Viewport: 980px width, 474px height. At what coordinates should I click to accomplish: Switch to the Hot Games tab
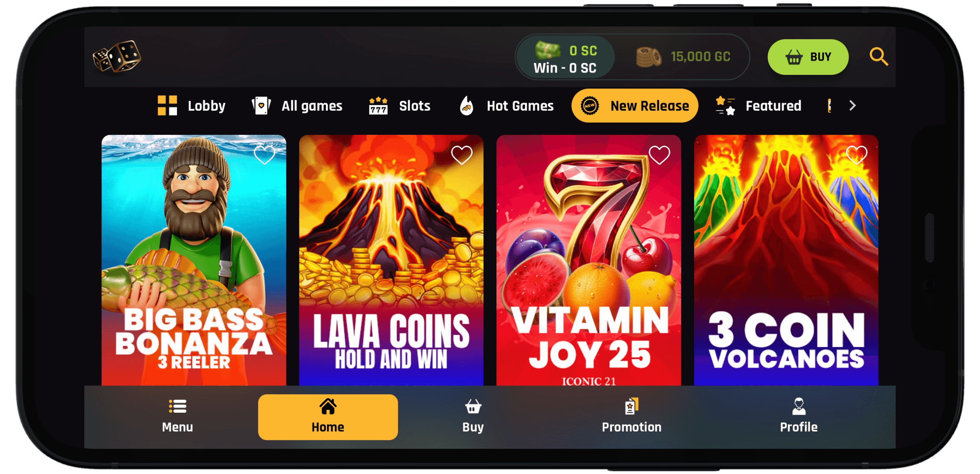click(x=506, y=106)
